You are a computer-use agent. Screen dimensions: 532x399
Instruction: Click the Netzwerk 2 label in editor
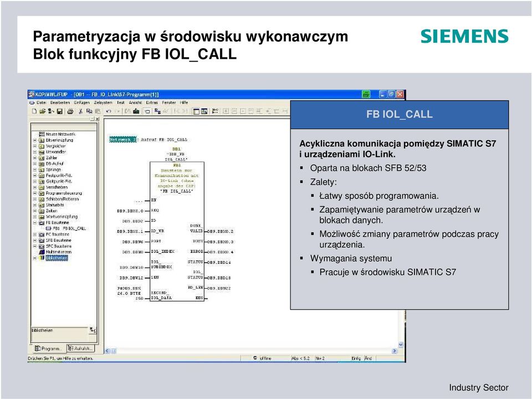[x=123, y=140]
